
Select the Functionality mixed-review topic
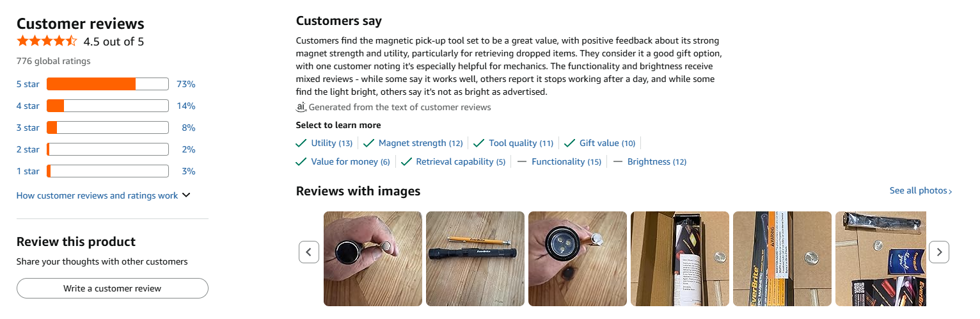tap(566, 161)
